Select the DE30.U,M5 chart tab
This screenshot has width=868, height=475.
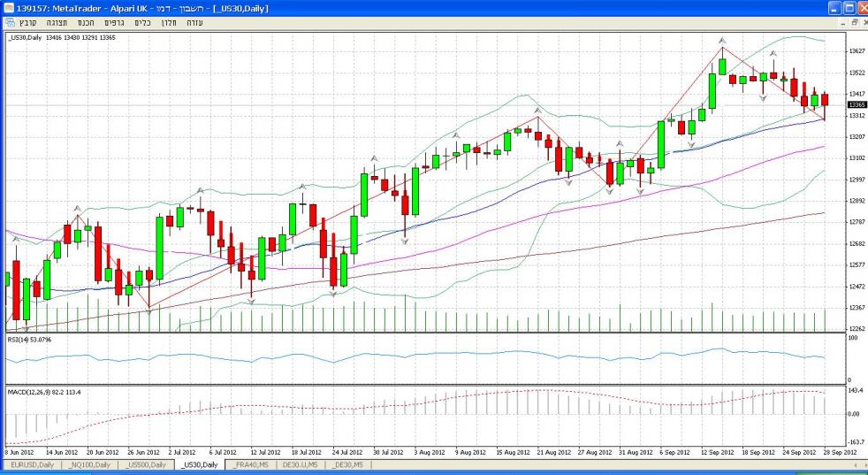(300, 464)
